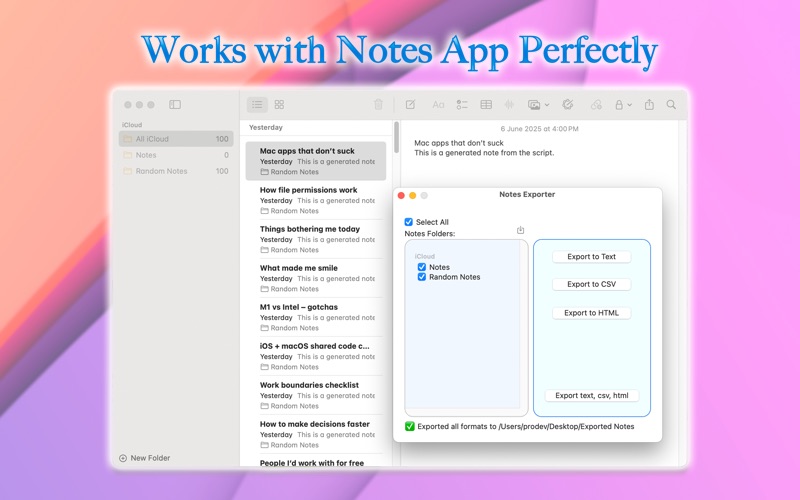
Task: Open note How to make decisions faster
Action: tap(316, 434)
